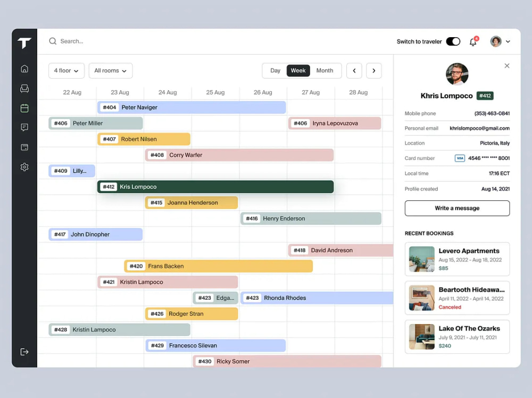Click the khrislompoco@gmail.com email
532x398 pixels.
479,128
